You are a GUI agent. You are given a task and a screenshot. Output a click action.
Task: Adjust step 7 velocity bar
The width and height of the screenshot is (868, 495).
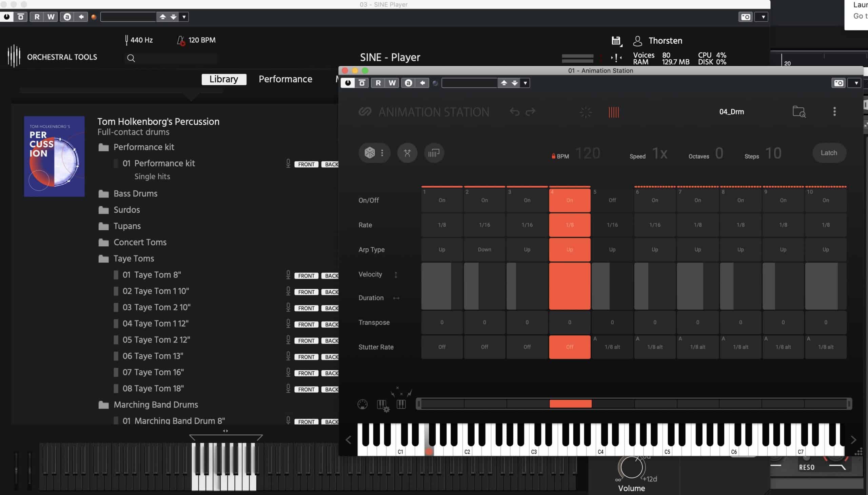[x=697, y=286]
